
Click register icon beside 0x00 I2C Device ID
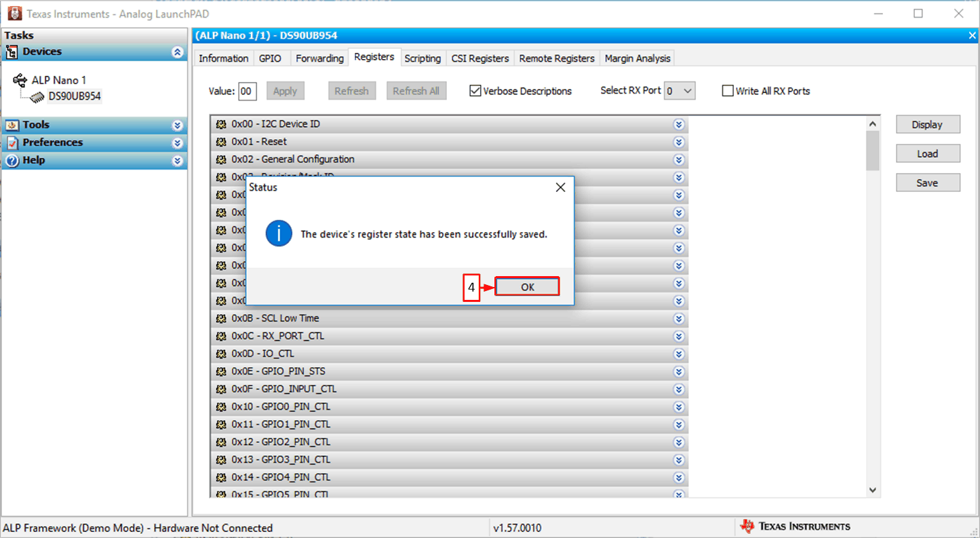click(x=221, y=124)
